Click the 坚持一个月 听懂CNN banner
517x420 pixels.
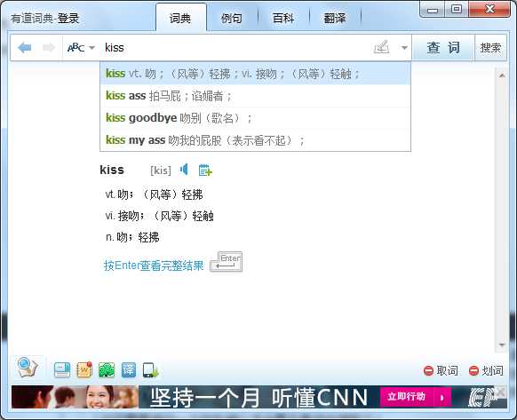[x=258, y=398]
